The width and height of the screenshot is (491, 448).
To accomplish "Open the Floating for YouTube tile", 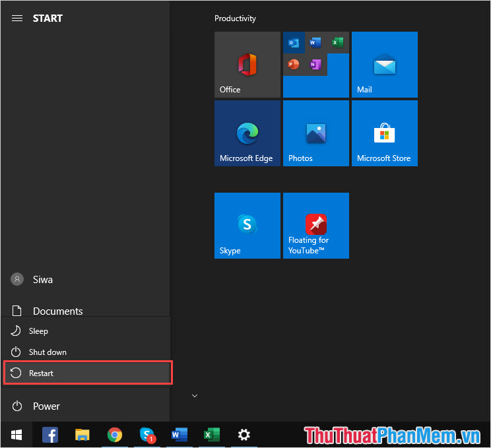I will click(x=316, y=226).
